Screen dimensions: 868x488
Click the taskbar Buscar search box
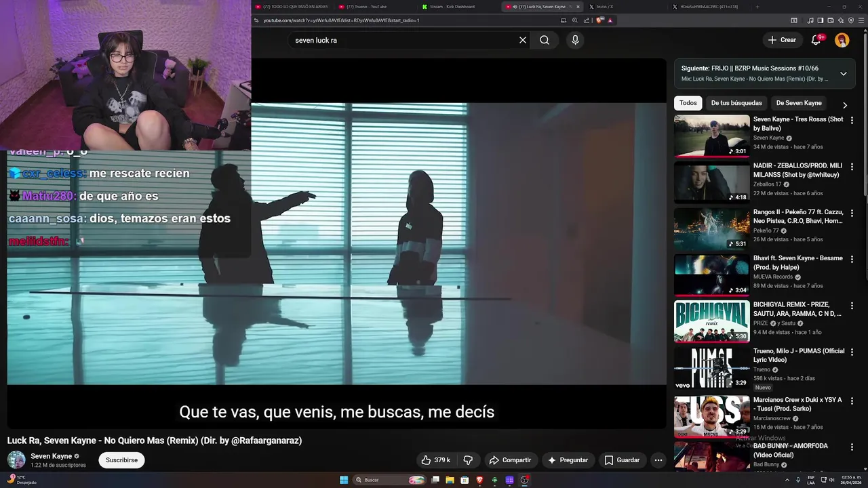coord(390,480)
